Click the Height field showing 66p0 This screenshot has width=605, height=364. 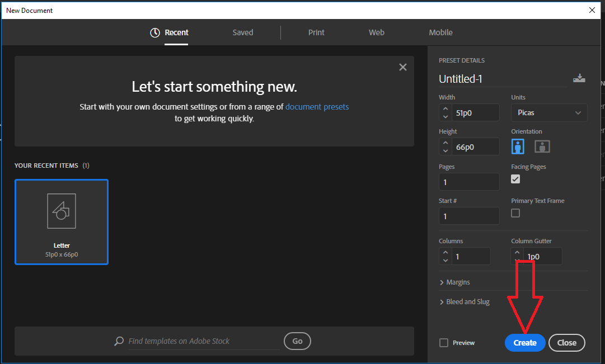click(475, 147)
